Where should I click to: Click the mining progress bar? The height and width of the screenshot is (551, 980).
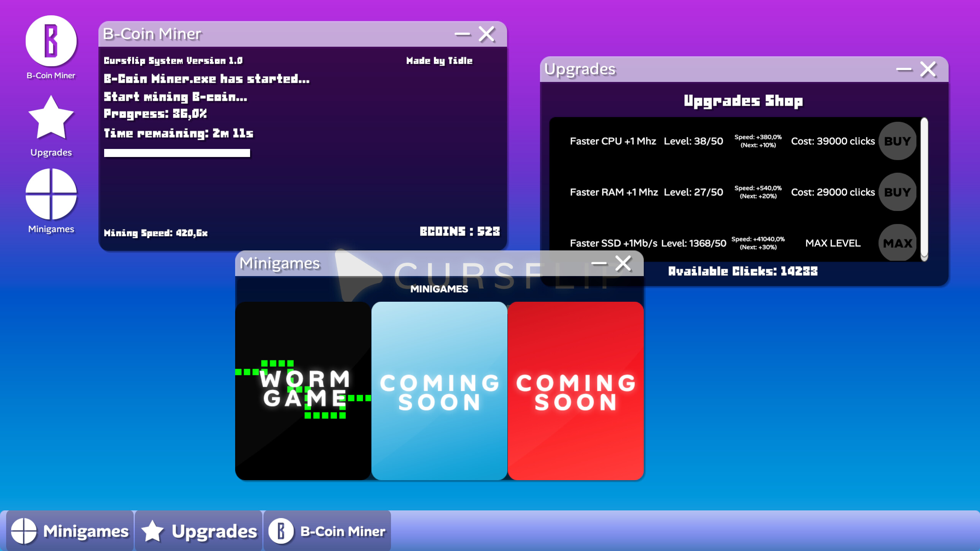[x=177, y=153]
